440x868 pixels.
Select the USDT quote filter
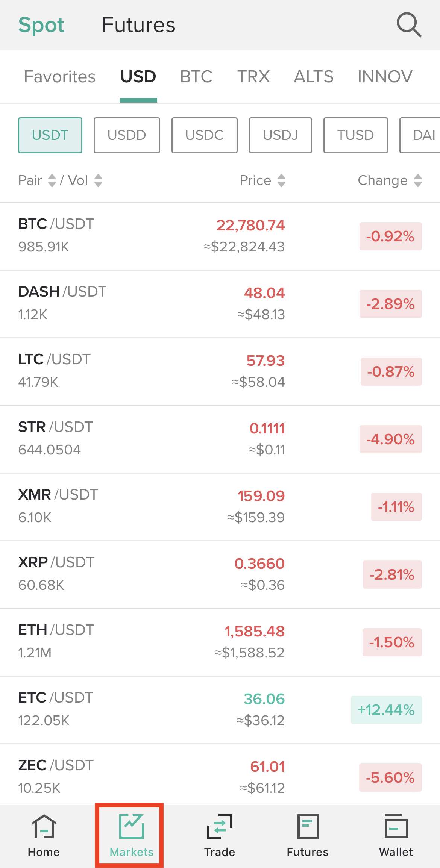[x=50, y=135]
